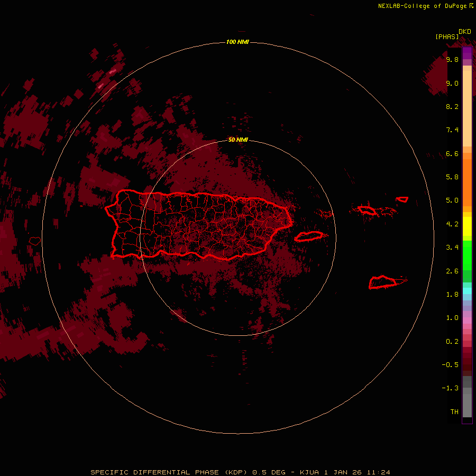476x476 pixels.
Task: Pick the gray bottom segment of the color bar
Action: [467, 405]
